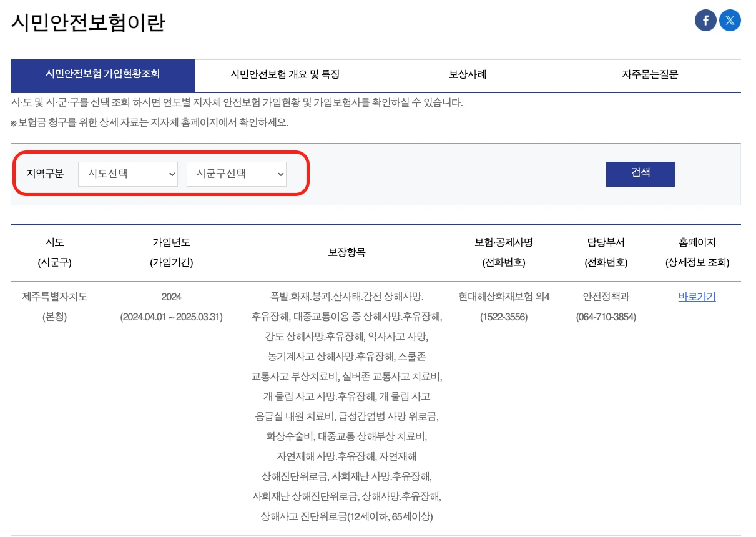Click the 지역구분 region filter label

coord(47,174)
